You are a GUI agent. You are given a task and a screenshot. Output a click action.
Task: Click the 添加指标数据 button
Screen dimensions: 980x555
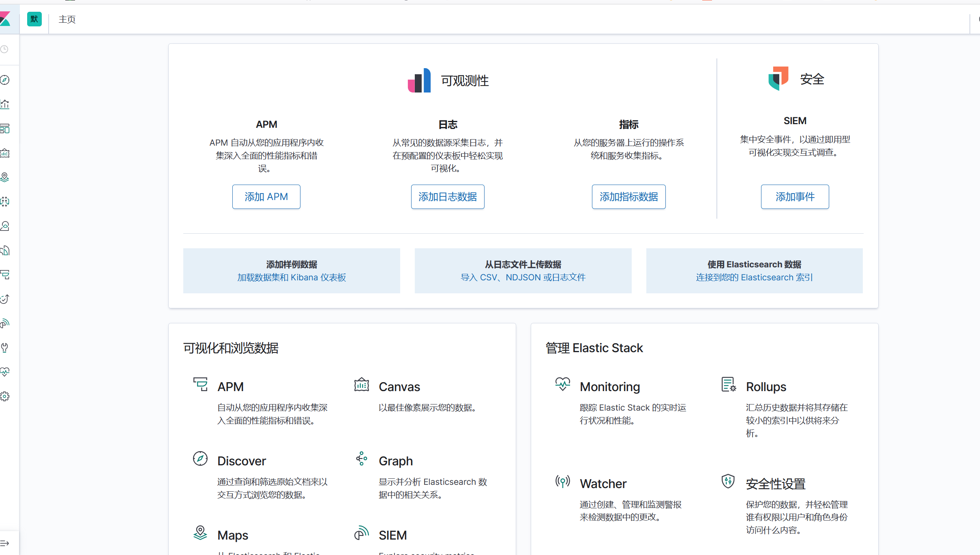(628, 197)
